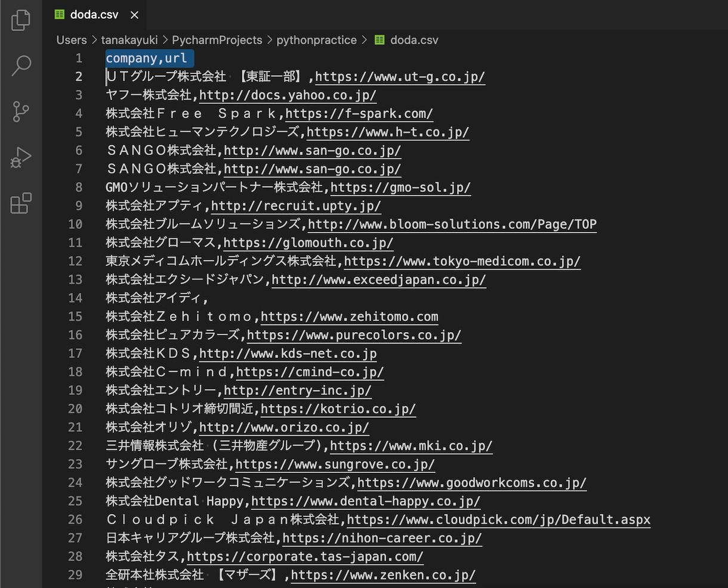Click line number 1 in the gutter
Screen dimensions: 728x588
point(79,58)
